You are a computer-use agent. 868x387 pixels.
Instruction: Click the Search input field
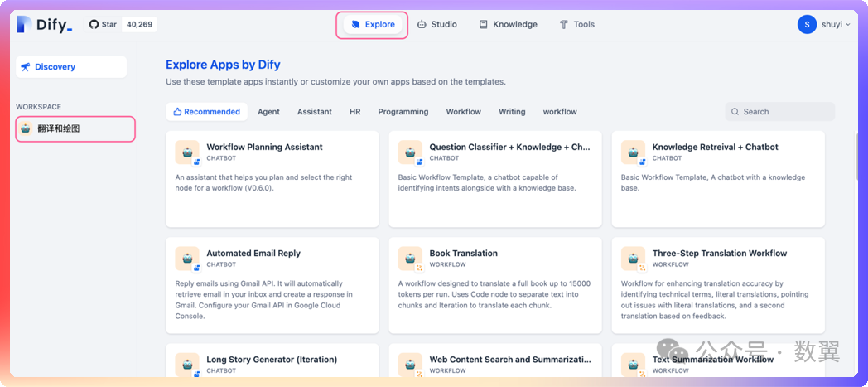coord(780,111)
